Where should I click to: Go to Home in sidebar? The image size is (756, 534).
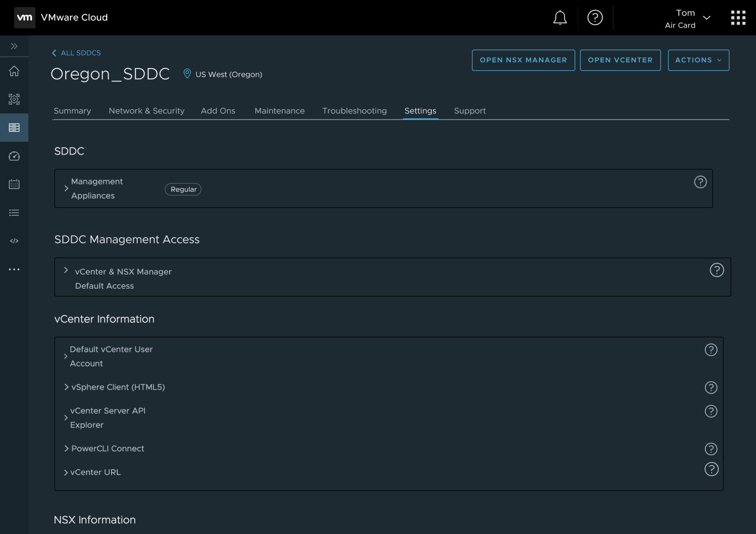point(14,71)
